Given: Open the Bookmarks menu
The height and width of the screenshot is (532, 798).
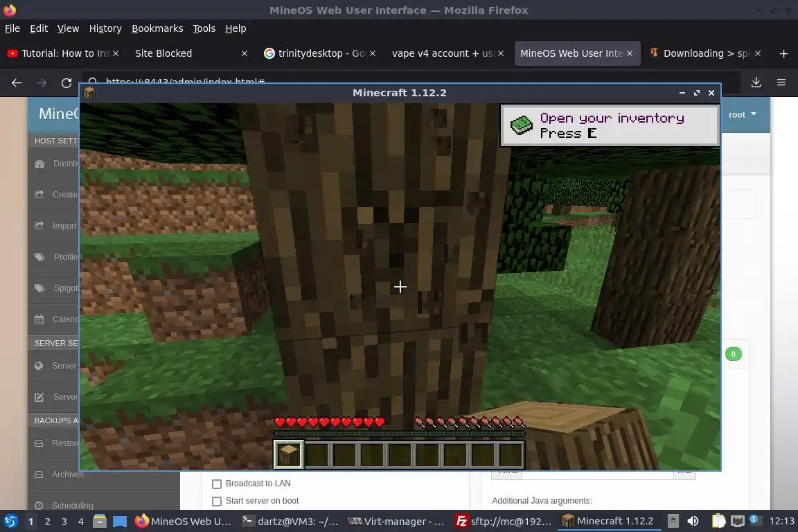Looking at the screenshot, I should 157,28.
